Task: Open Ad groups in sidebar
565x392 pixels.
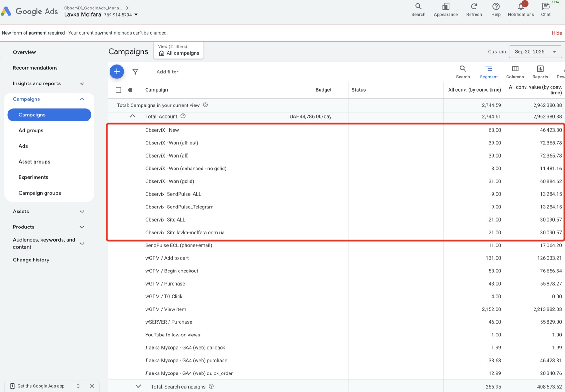Action: pos(31,130)
